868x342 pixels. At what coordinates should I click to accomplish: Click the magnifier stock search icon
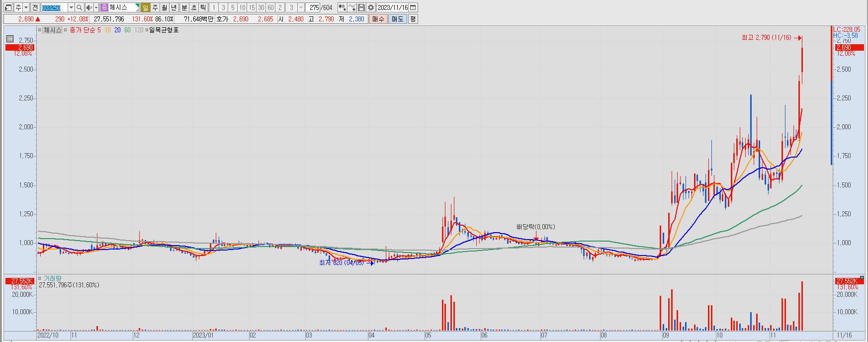pyautogui.click(x=80, y=7)
